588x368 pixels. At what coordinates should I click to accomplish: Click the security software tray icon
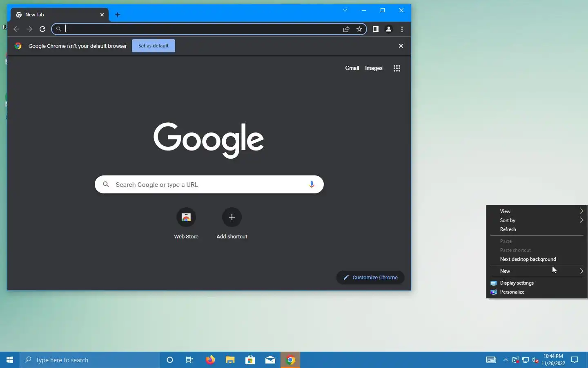[516, 360]
